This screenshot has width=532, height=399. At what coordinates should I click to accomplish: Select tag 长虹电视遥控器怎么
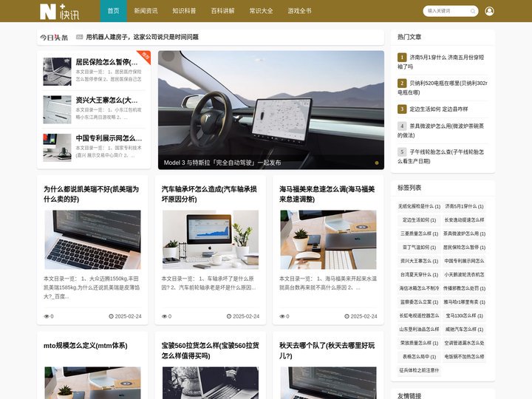[419, 316]
